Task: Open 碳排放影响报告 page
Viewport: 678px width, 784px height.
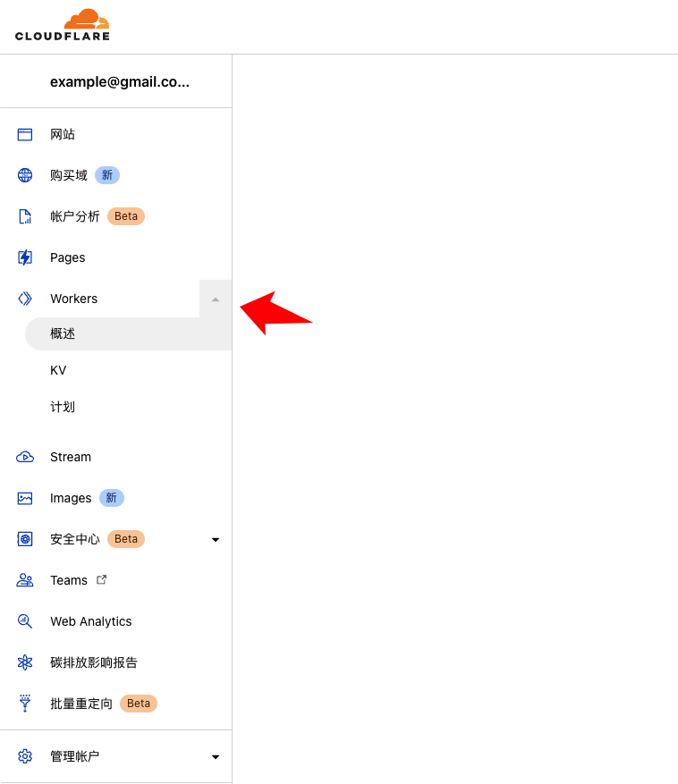Action: tap(94, 662)
